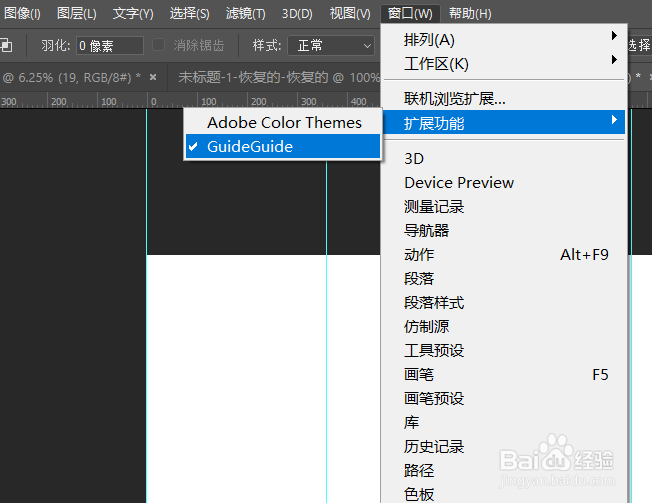Open the 图层(L) menu
The width and height of the screenshot is (652, 503).
click(77, 14)
